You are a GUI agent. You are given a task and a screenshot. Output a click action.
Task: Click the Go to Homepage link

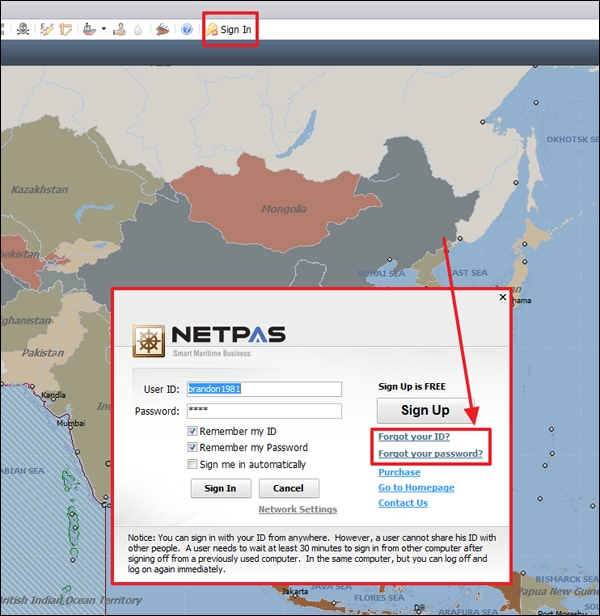[416, 488]
